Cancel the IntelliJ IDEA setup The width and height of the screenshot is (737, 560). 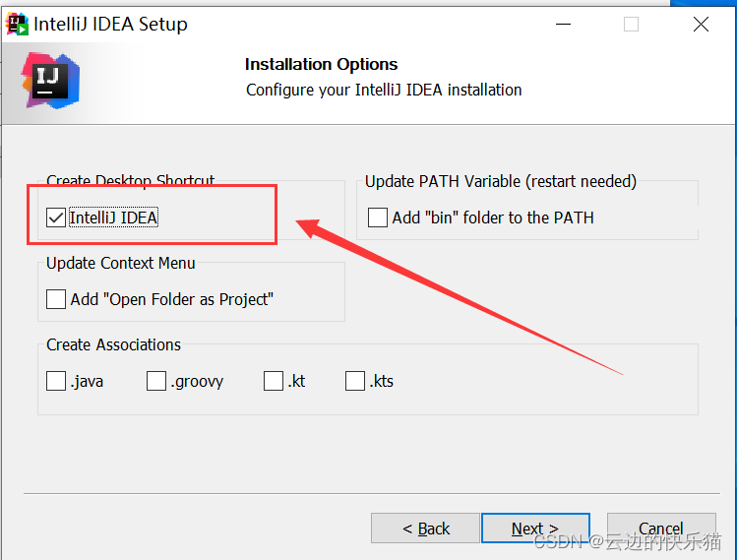[x=661, y=529]
